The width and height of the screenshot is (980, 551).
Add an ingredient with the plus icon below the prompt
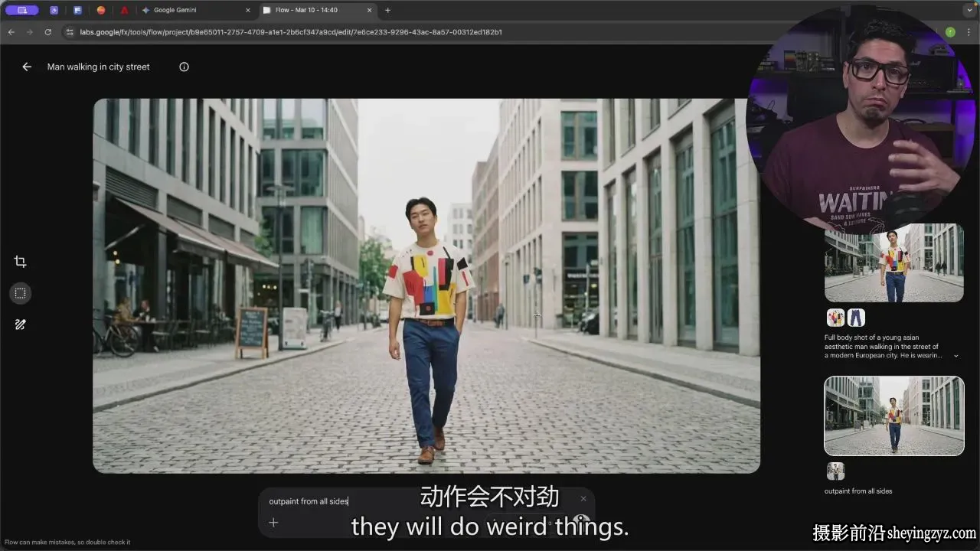[273, 523]
